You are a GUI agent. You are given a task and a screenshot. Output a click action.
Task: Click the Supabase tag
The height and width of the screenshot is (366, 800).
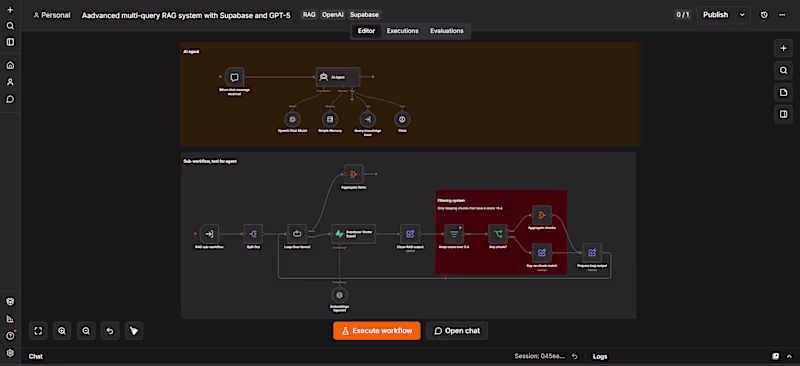click(x=364, y=15)
